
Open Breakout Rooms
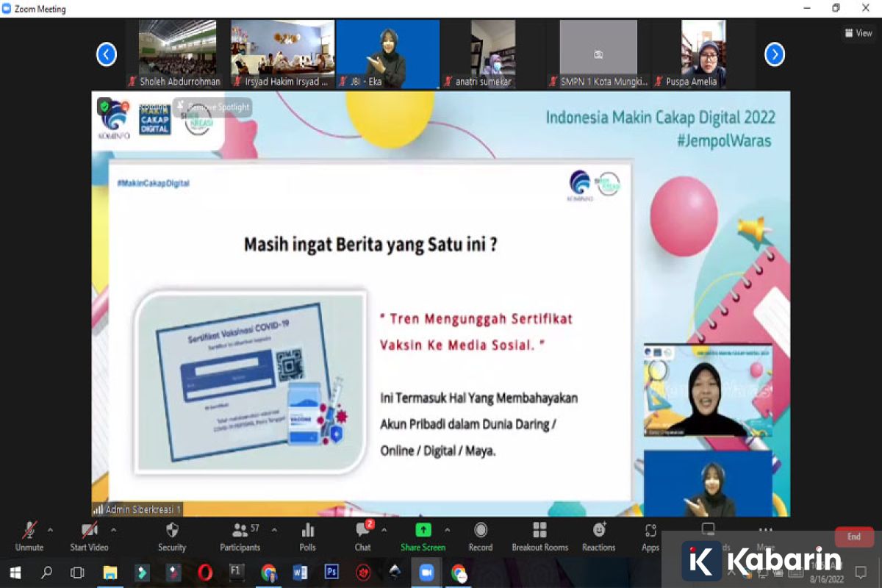click(540, 536)
